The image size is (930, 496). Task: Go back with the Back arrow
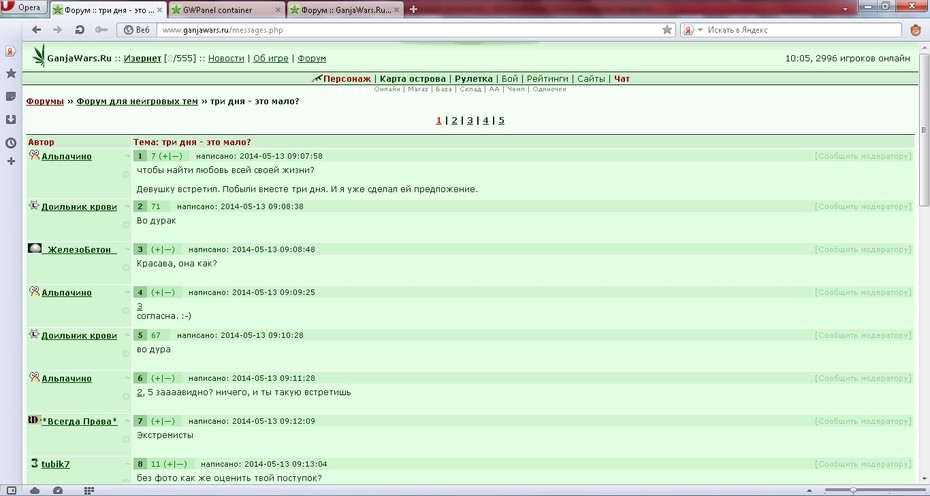point(37,30)
